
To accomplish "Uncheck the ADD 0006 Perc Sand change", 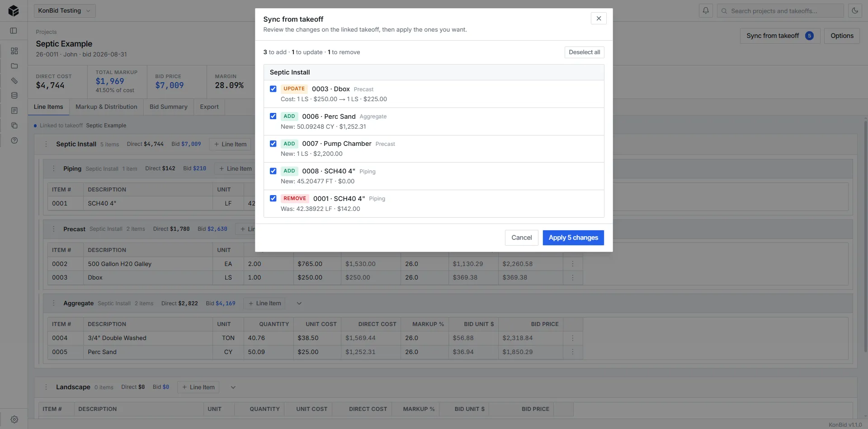I will point(273,116).
